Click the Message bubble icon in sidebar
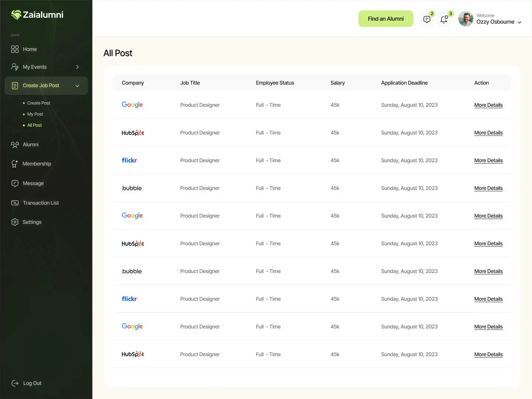 15,183
